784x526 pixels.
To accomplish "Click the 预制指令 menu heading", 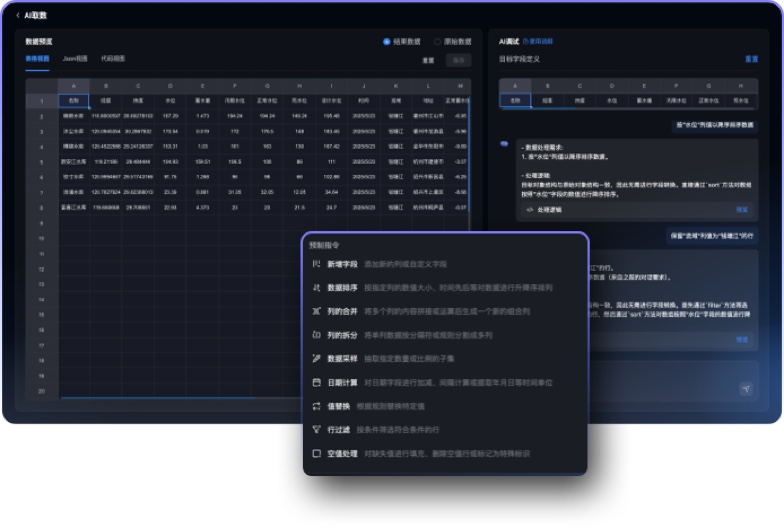I will coord(324,246).
